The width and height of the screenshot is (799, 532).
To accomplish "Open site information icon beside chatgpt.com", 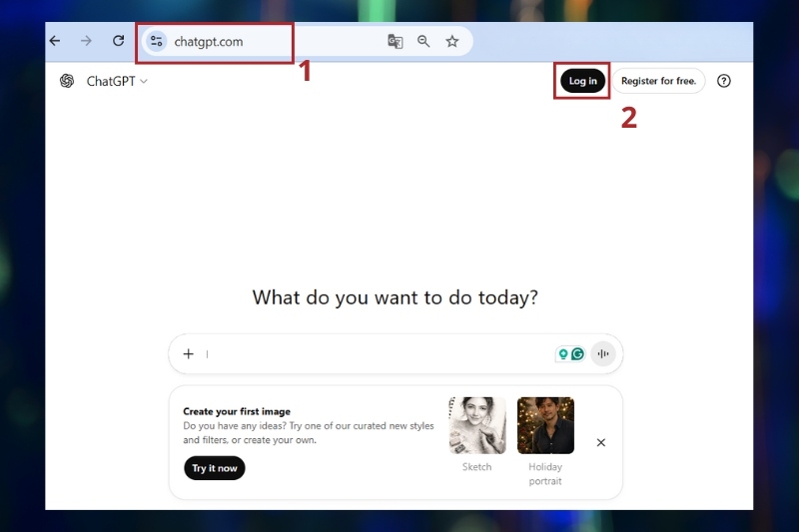I will [157, 41].
